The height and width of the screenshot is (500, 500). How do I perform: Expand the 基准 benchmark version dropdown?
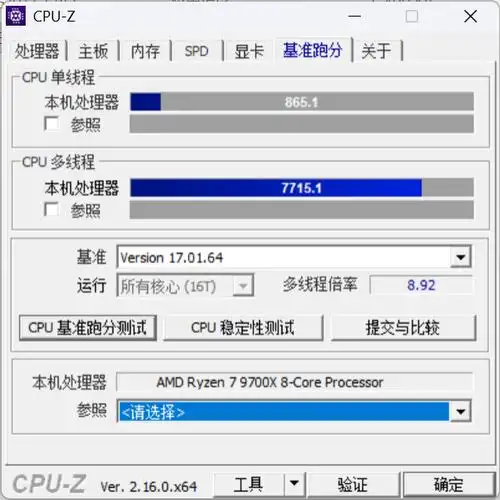[x=461, y=257]
